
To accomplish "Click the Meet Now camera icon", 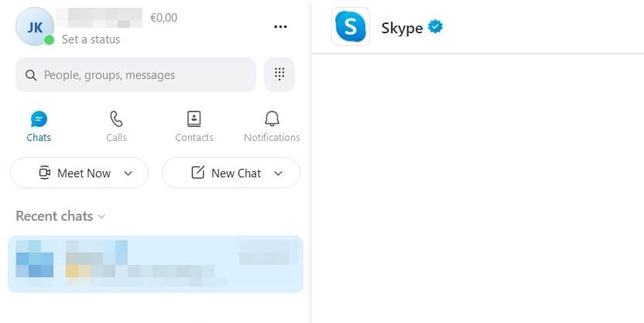I will pos(44,173).
